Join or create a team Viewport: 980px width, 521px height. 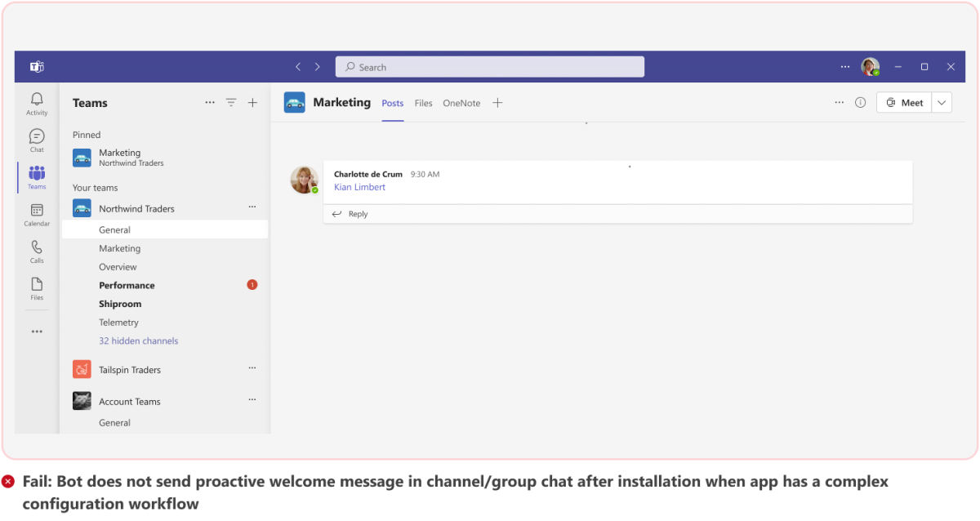point(252,102)
